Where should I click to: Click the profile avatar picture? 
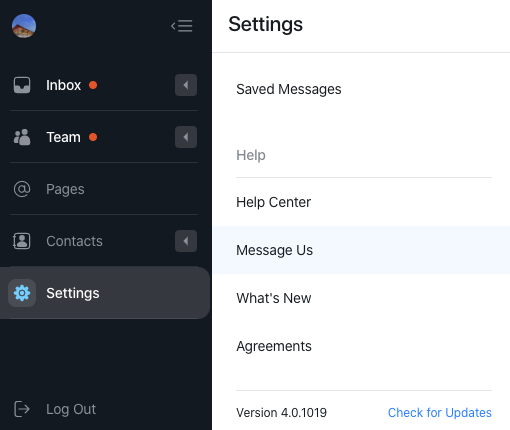(24, 26)
